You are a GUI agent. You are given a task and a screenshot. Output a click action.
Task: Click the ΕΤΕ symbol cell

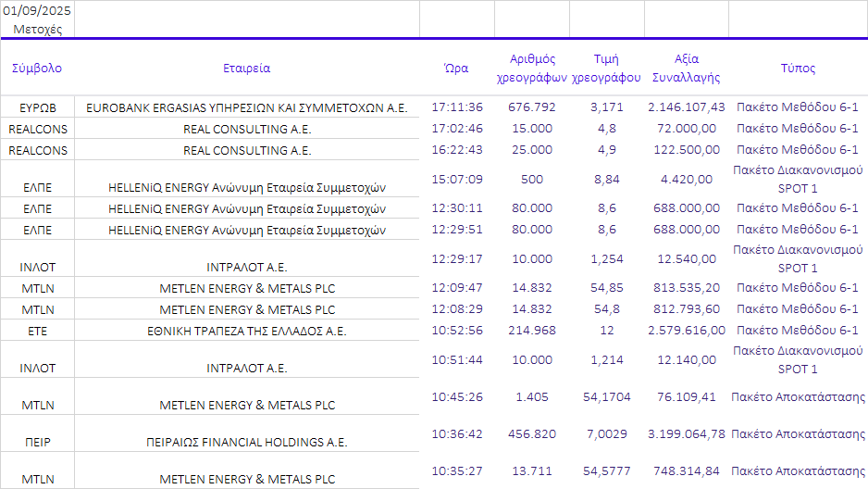(x=37, y=332)
